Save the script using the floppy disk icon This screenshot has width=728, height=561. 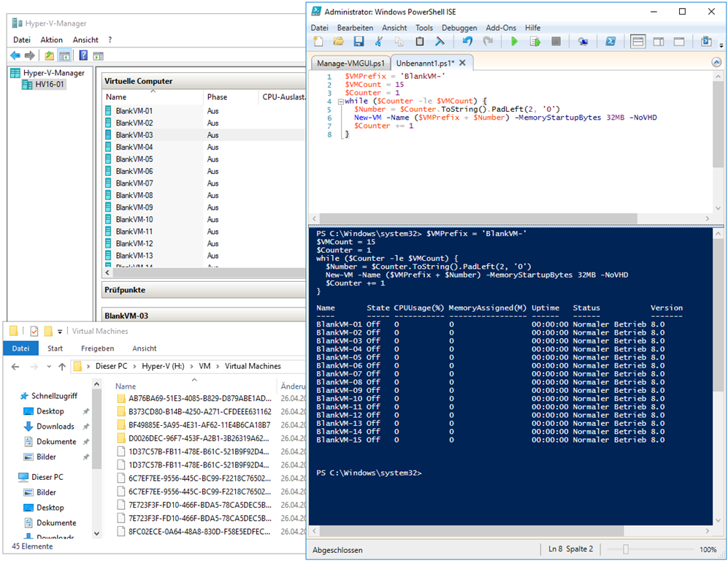click(359, 42)
